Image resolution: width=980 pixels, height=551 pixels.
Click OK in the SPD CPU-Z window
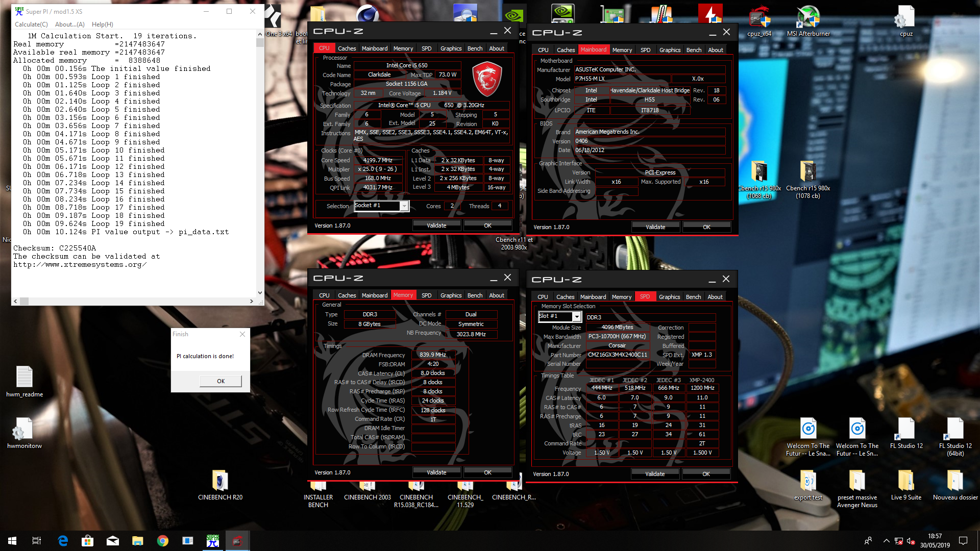tap(706, 474)
